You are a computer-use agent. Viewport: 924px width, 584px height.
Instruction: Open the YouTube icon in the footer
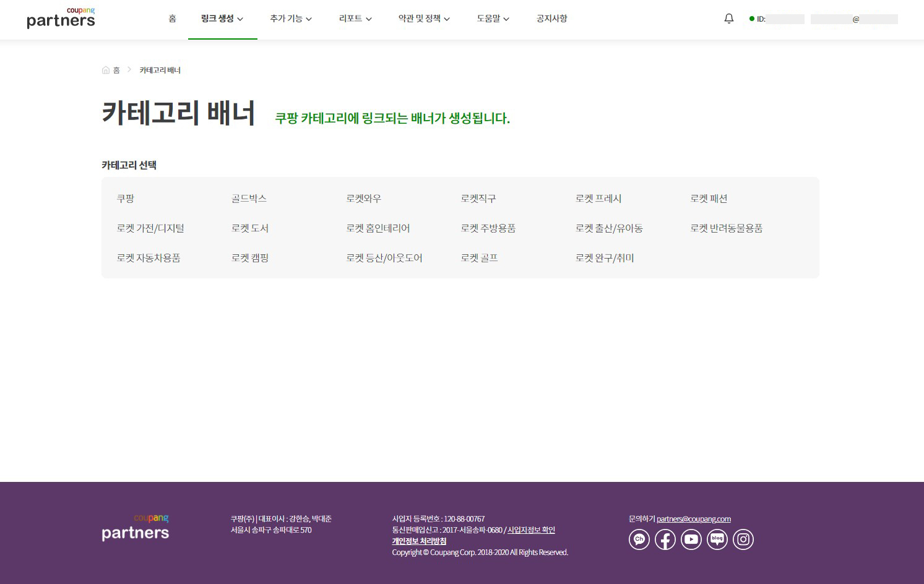(691, 539)
